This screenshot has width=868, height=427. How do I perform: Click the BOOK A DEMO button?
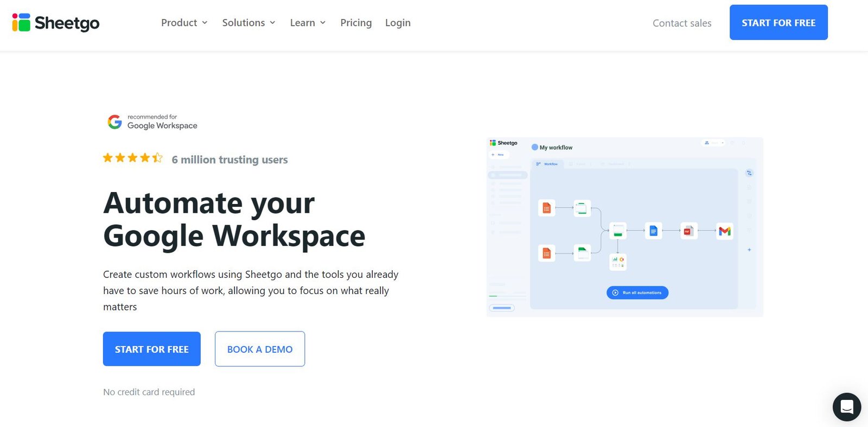click(x=260, y=349)
